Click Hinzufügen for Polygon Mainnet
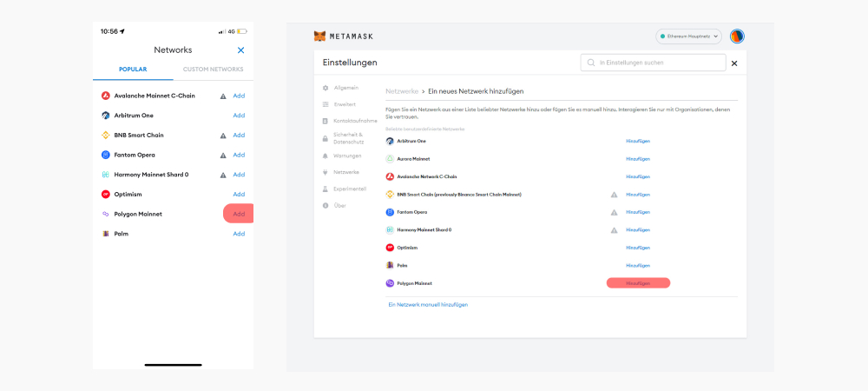 [x=638, y=283]
